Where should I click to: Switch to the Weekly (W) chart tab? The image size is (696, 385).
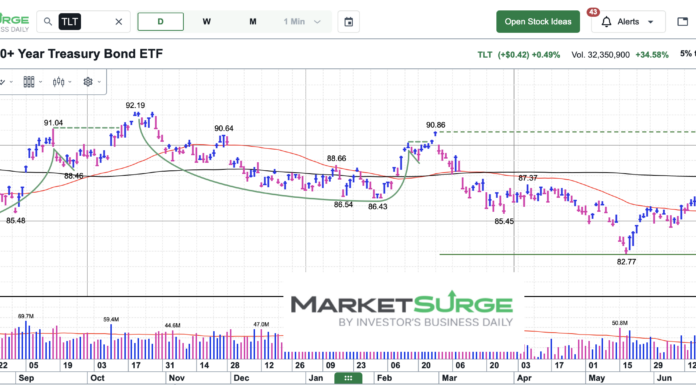point(206,22)
